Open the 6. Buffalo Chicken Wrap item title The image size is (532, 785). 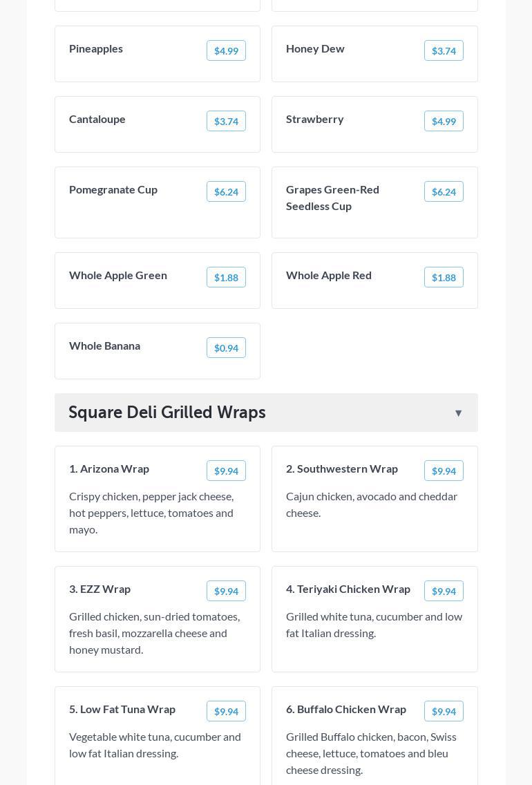tap(346, 709)
